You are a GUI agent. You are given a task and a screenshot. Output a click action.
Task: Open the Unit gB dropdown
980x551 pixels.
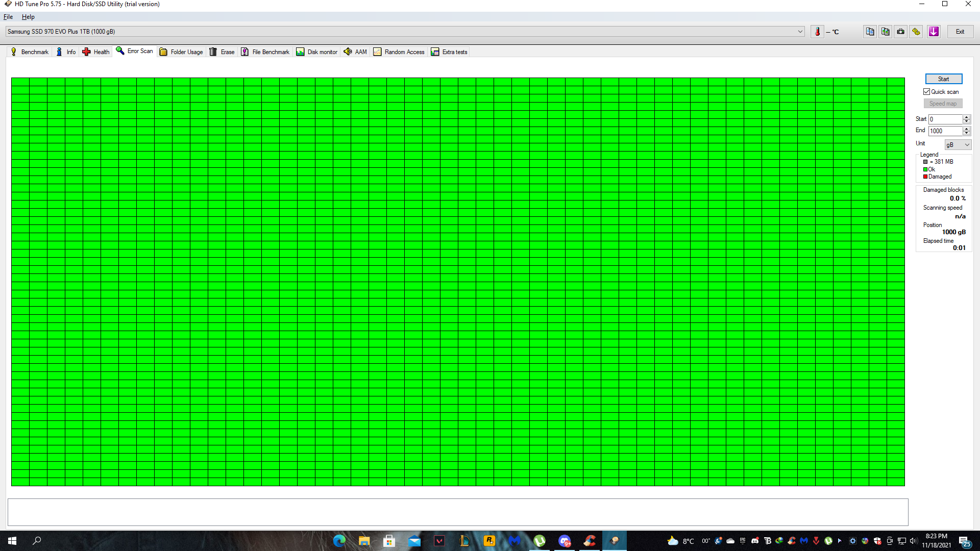coord(958,145)
